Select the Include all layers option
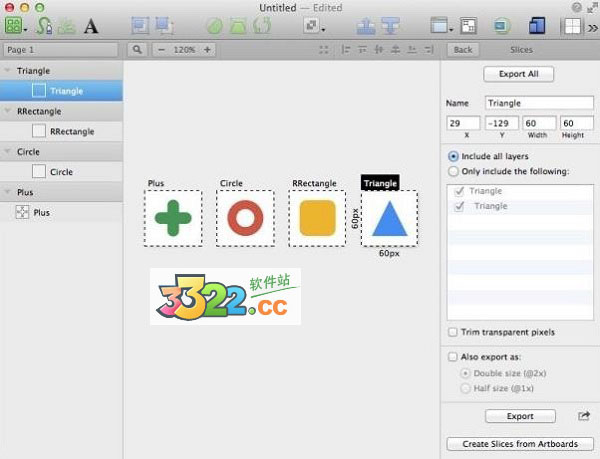This screenshot has width=600, height=459. [455, 157]
